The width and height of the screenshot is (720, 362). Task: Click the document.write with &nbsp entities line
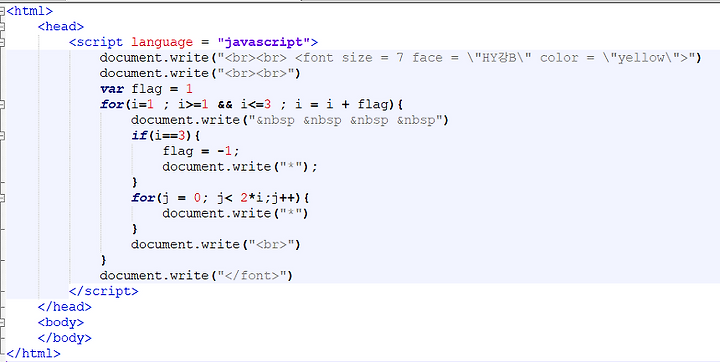289,120
